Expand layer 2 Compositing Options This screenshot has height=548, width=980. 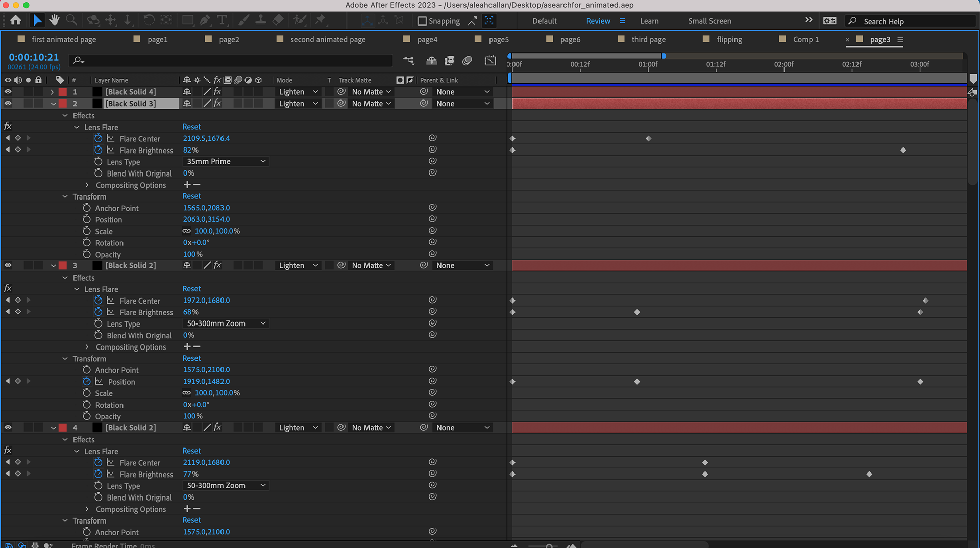(87, 185)
